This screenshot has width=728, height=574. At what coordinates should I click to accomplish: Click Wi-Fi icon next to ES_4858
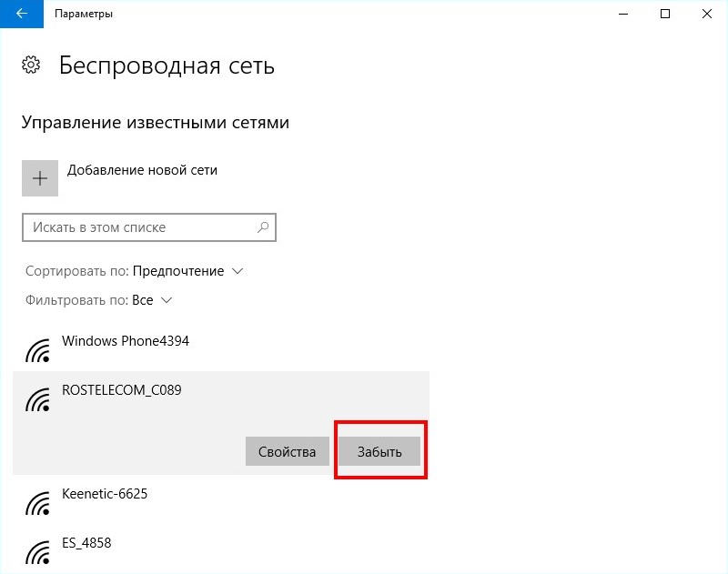point(38,553)
